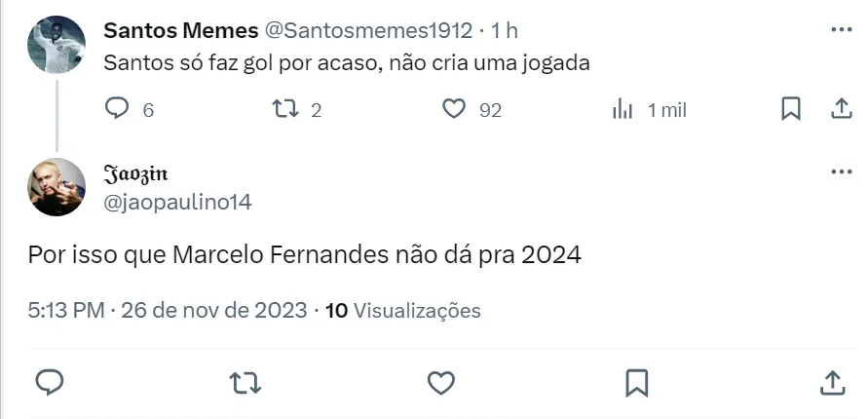Viewport: 868px width, 419px height.
Task: Open more options for Santos Memes tweet
Action: 841,30
